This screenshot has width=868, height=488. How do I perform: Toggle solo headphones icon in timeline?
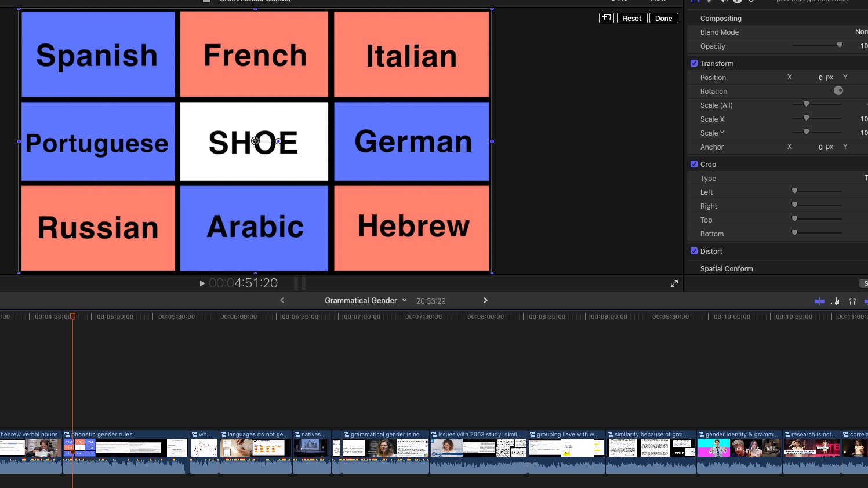coord(852,301)
